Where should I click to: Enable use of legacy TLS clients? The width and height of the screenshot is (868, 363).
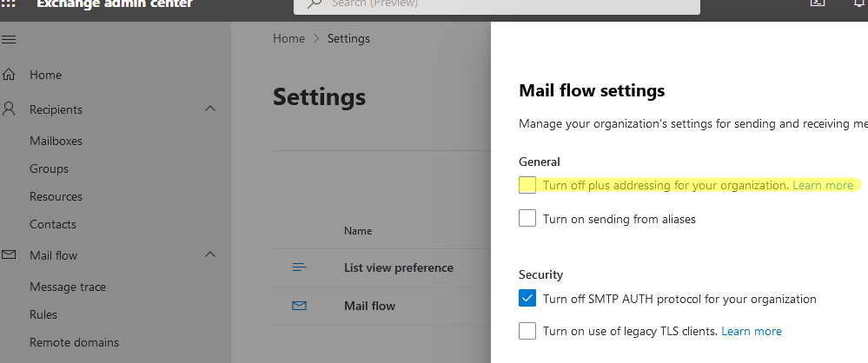pyautogui.click(x=527, y=331)
